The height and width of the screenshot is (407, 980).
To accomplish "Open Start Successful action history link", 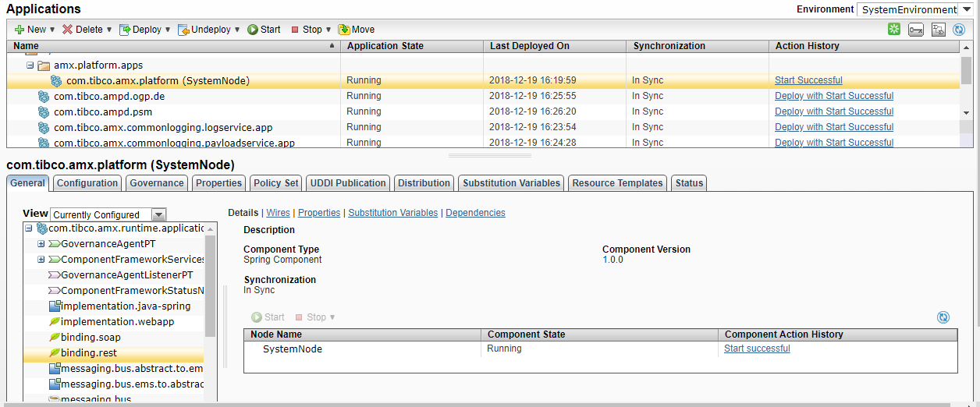I will [808, 80].
